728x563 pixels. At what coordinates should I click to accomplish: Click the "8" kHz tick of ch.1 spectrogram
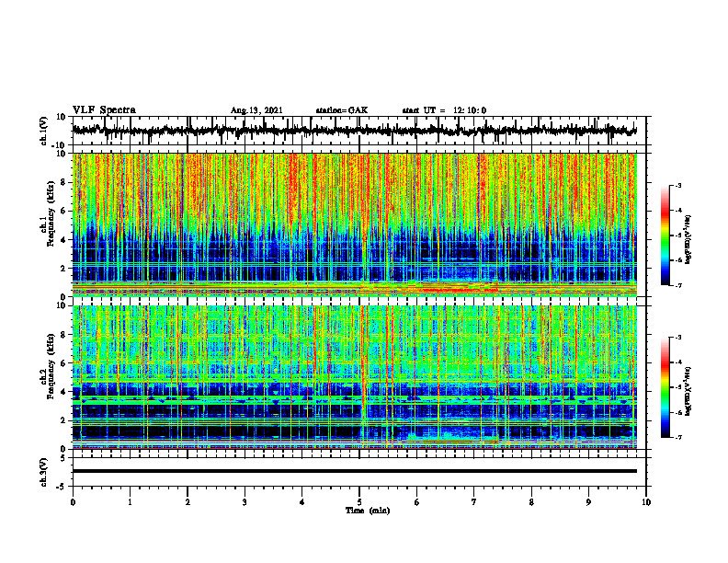point(63,182)
